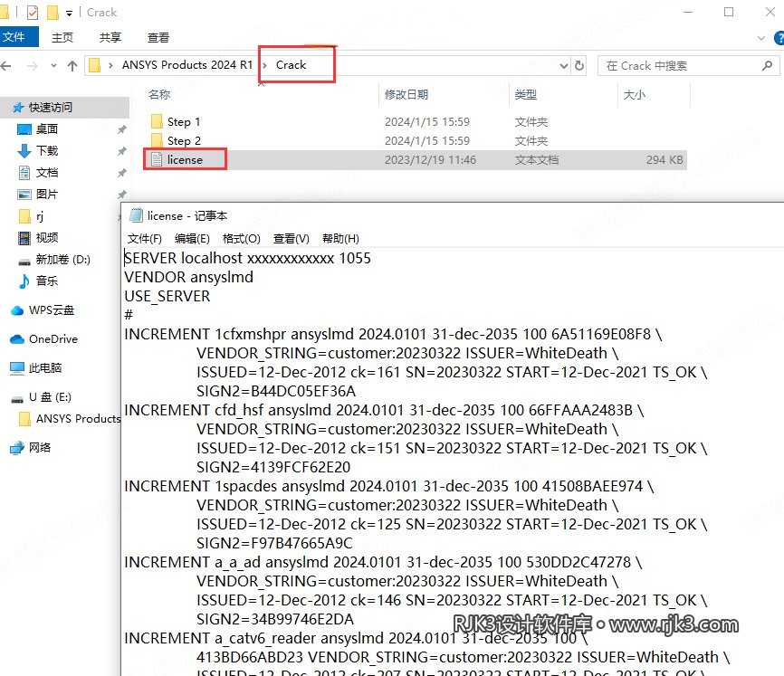Open the address bar history dropdown
This screenshot has height=676, width=784.
(563, 65)
